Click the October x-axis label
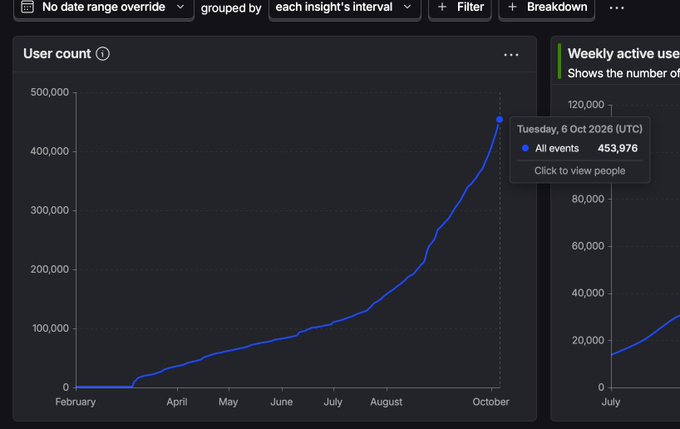The height and width of the screenshot is (429, 680). point(491,402)
